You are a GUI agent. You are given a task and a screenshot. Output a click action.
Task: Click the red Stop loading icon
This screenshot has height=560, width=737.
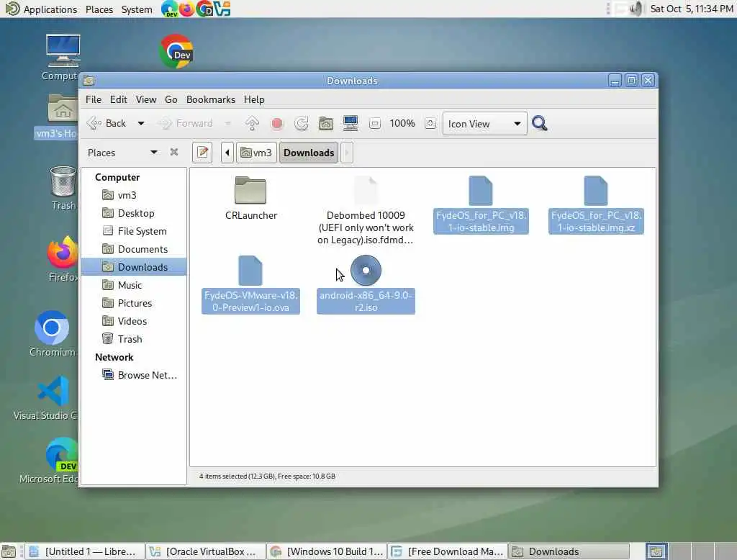point(277,124)
